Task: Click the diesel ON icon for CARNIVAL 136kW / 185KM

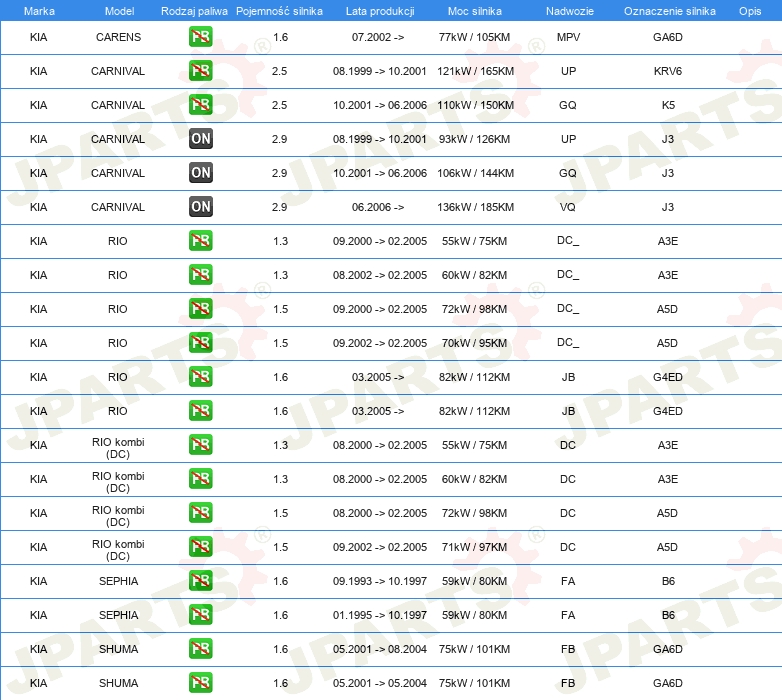Action: coord(200,206)
